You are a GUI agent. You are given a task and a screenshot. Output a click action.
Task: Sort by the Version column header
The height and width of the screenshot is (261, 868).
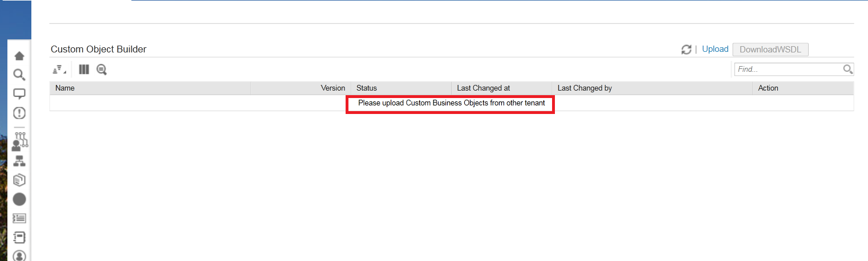(x=301, y=88)
